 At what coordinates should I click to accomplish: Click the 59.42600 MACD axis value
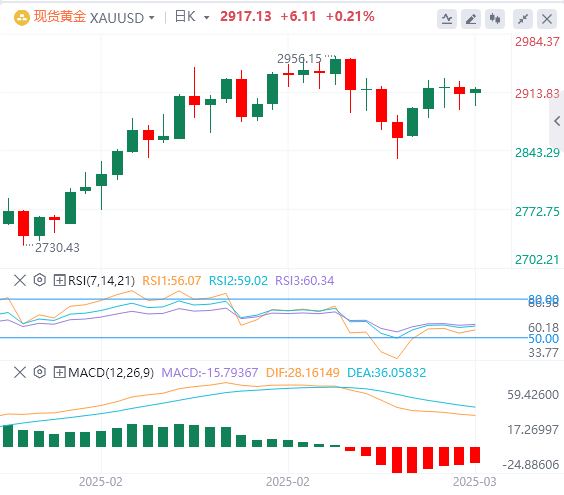[x=533, y=395]
